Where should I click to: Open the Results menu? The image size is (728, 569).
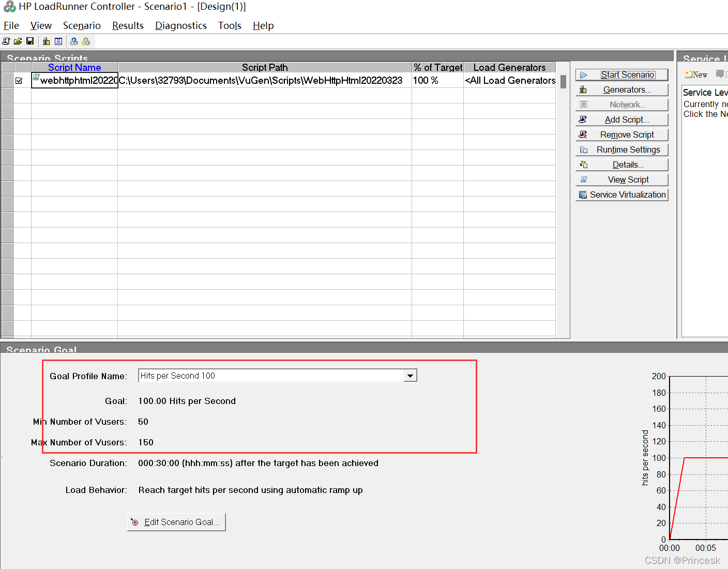tap(128, 25)
